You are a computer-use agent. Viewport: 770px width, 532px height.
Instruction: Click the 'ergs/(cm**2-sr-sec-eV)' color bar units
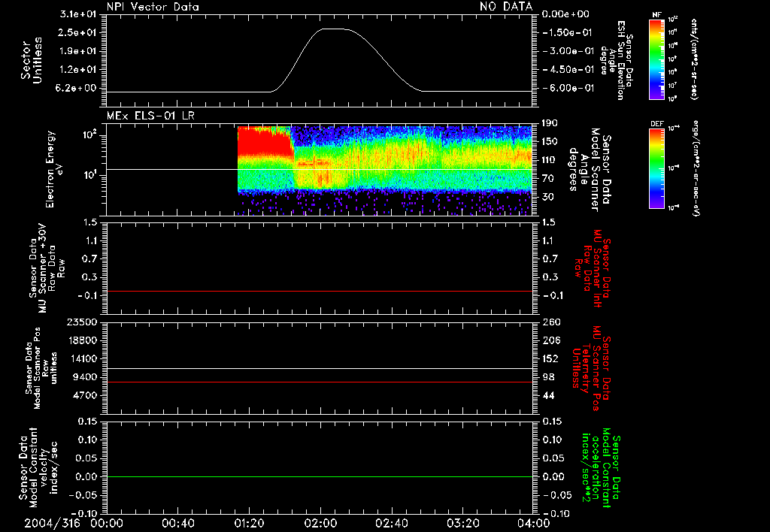tap(697, 168)
